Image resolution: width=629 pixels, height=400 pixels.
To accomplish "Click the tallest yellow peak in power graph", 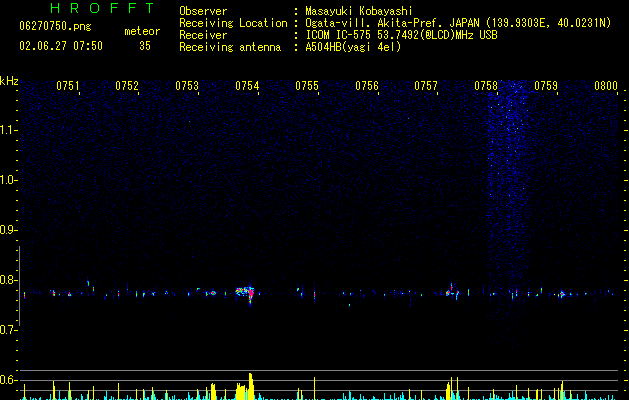I will tap(251, 386).
